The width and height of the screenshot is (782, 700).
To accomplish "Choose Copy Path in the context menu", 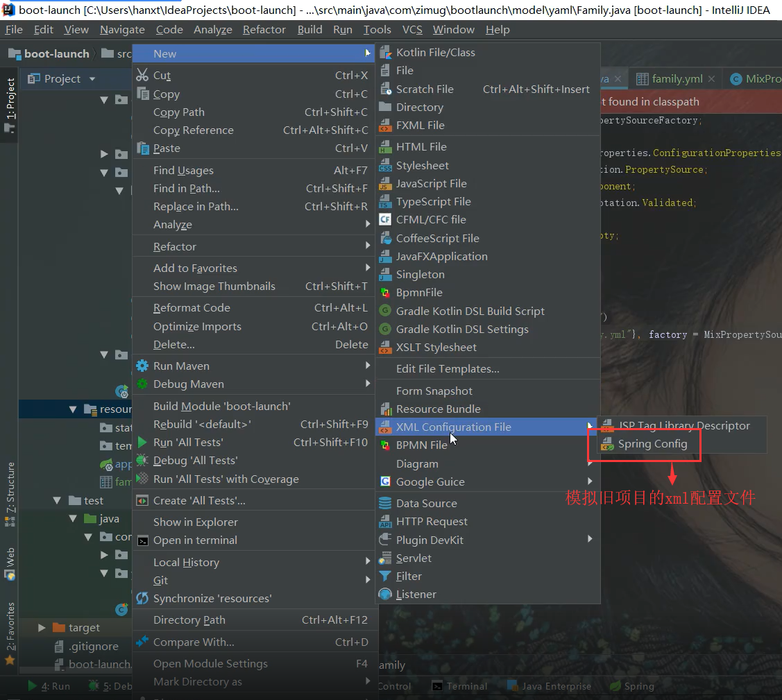I will click(x=255, y=112).
